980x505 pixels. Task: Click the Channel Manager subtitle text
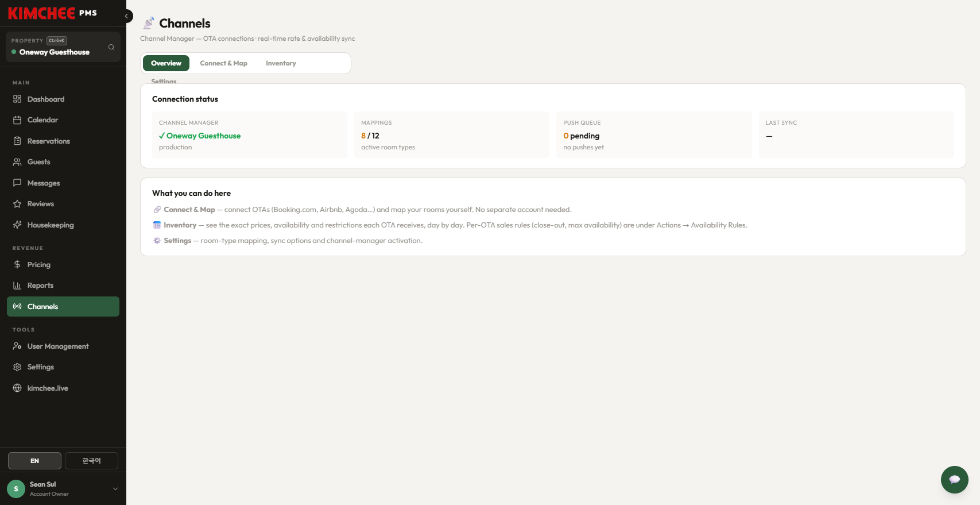coord(247,38)
